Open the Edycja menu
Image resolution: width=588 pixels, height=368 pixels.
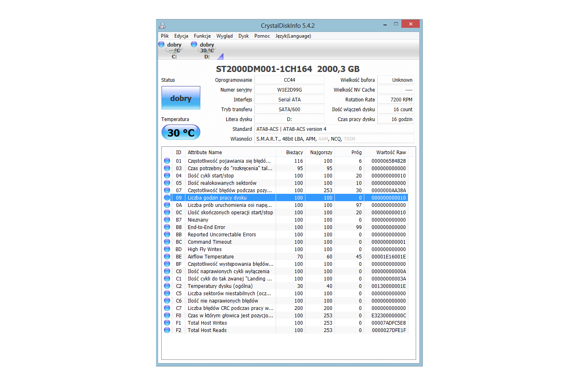coord(181,36)
